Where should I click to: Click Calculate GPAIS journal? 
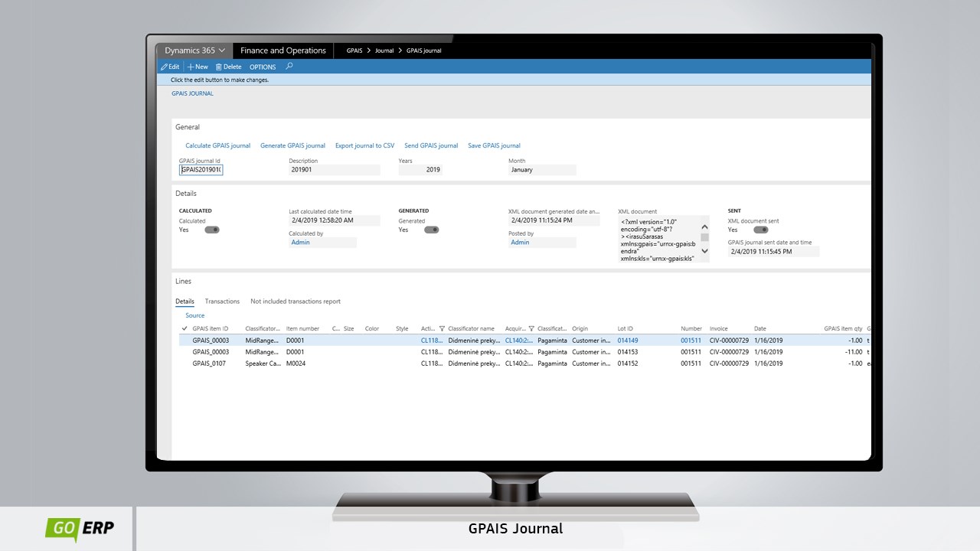click(x=217, y=145)
